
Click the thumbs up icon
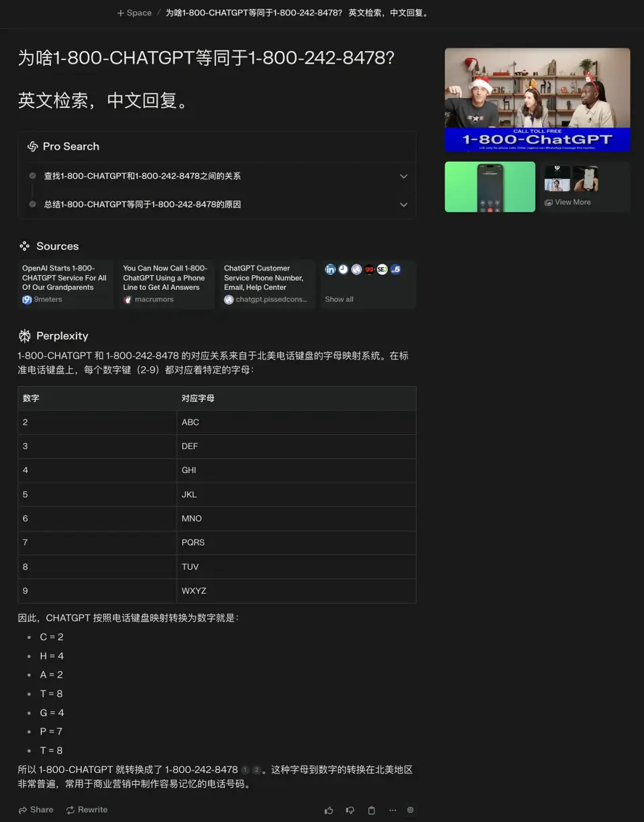[x=329, y=810]
